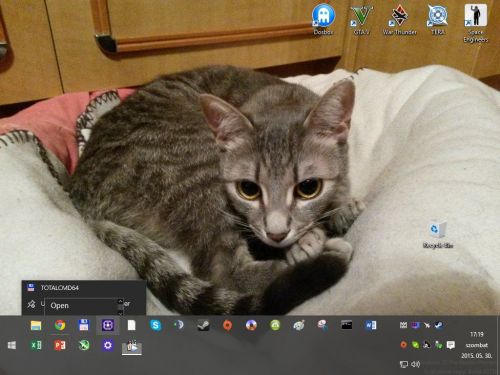Viewport: 500px width, 375px height.
Task: Open File Explorer from the taskbar
Action: 36,325
